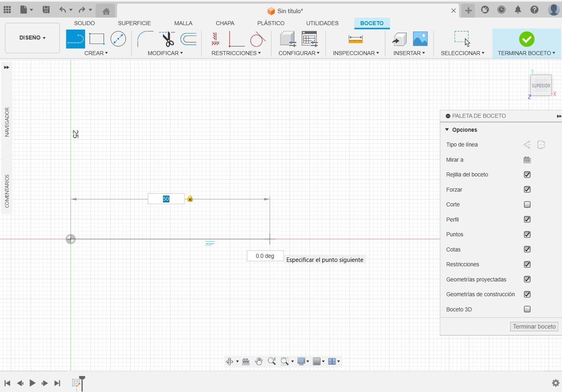
Task: Open the job status clock icon
Action: 501,10
